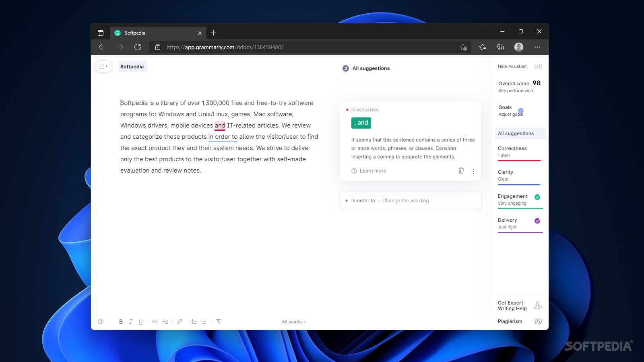Click the Plagiarism quote icon
Viewport: 644px width, 362px height.
538,321
